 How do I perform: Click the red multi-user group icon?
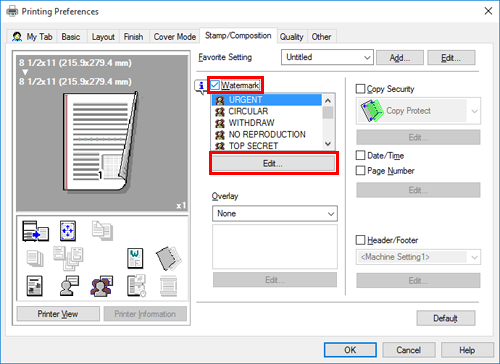coord(102,286)
